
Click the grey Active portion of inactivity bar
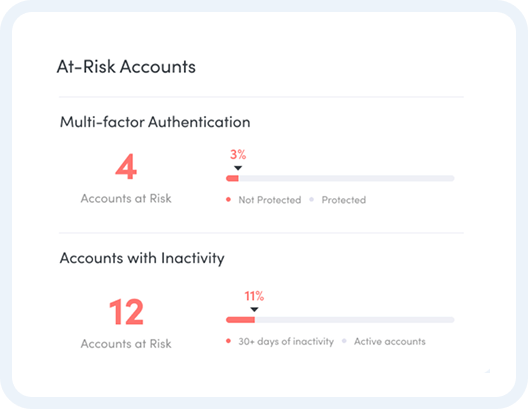coord(355,320)
